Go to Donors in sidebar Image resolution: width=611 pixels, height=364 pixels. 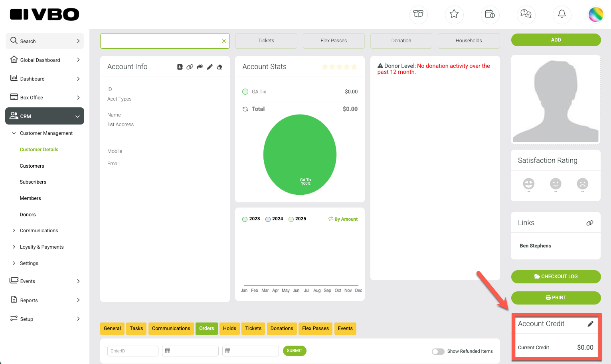tap(28, 215)
